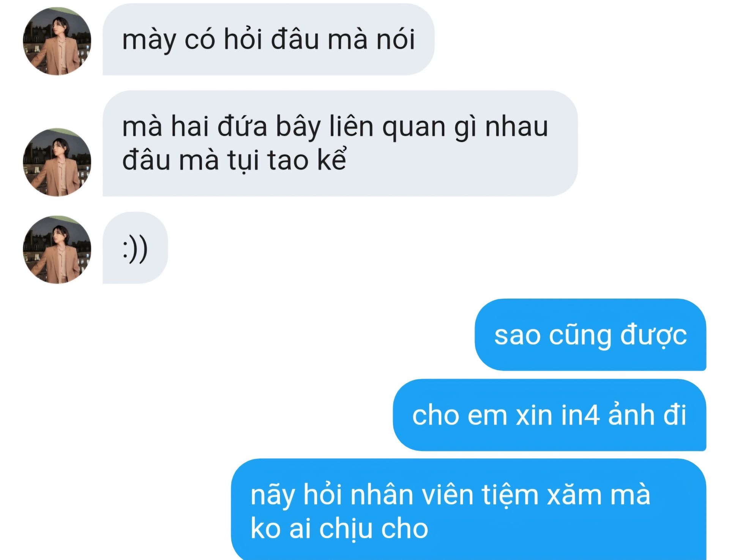The width and height of the screenshot is (729, 560).
Task: Open the avatar beside "mày có hỏi đâu mà nói"
Action: coord(57,41)
